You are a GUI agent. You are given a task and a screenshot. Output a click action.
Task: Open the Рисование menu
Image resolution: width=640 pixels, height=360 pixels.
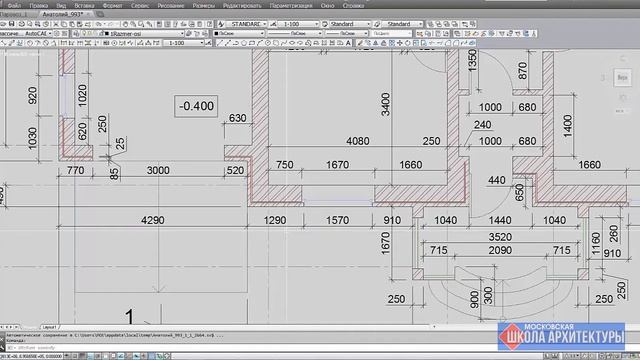[171, 6]
